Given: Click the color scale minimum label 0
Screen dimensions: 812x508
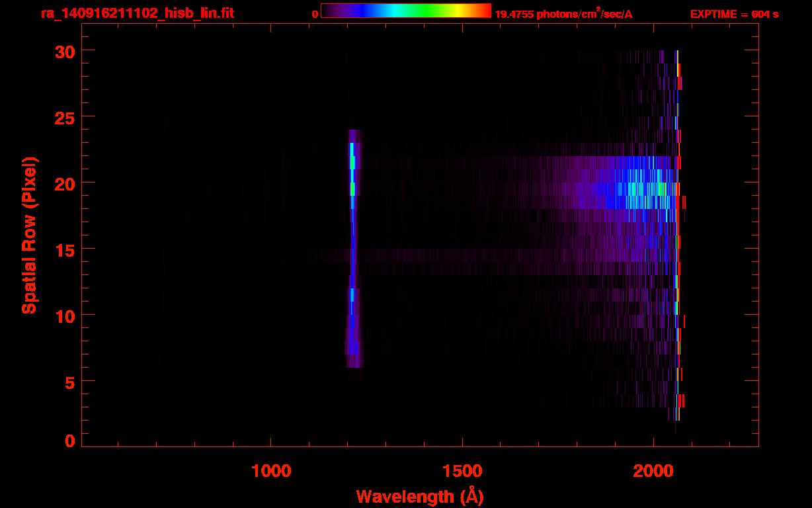Looking at the screenshot, I should tap(315, 13).
